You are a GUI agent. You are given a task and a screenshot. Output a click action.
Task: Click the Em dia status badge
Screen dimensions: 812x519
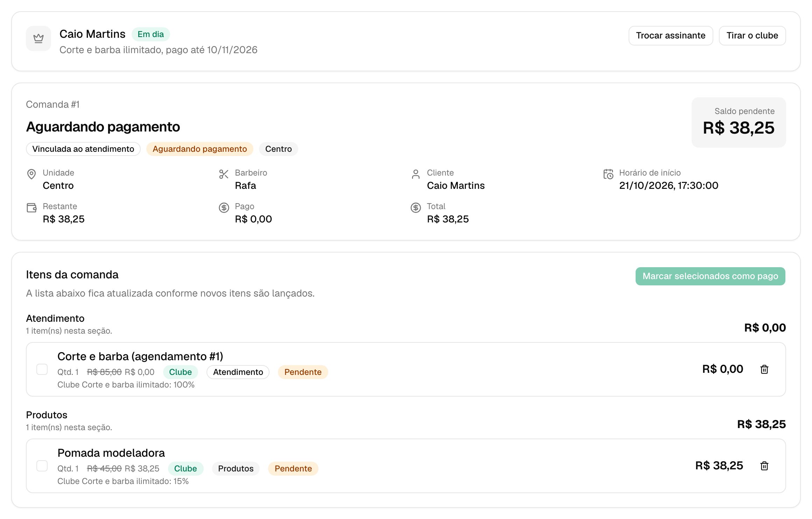150,34
